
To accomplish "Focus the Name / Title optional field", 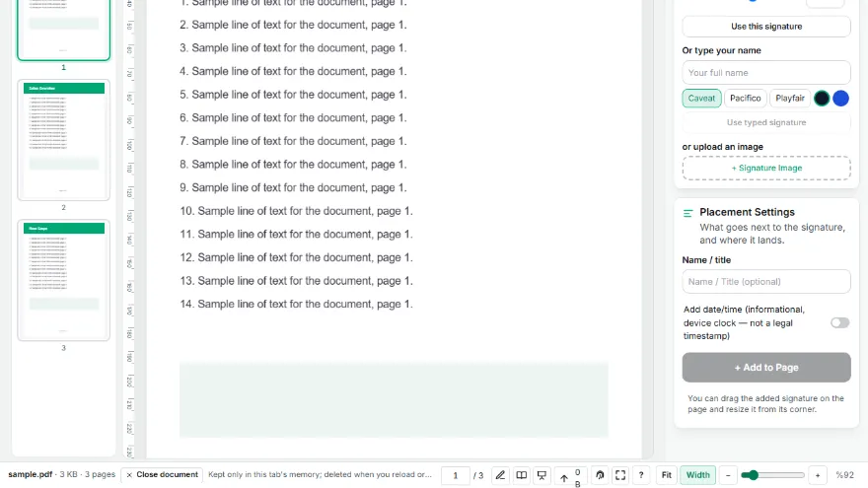I will (x=766, y=282).
